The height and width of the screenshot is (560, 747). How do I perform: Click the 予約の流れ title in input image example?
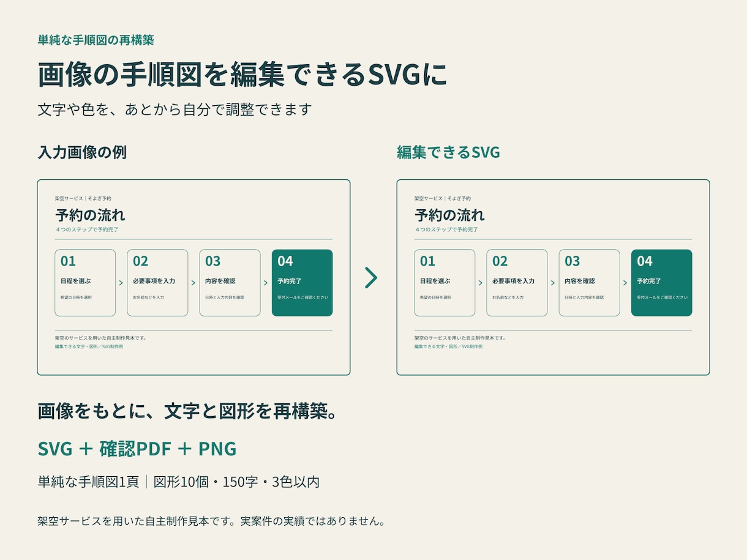coord(90,215)
